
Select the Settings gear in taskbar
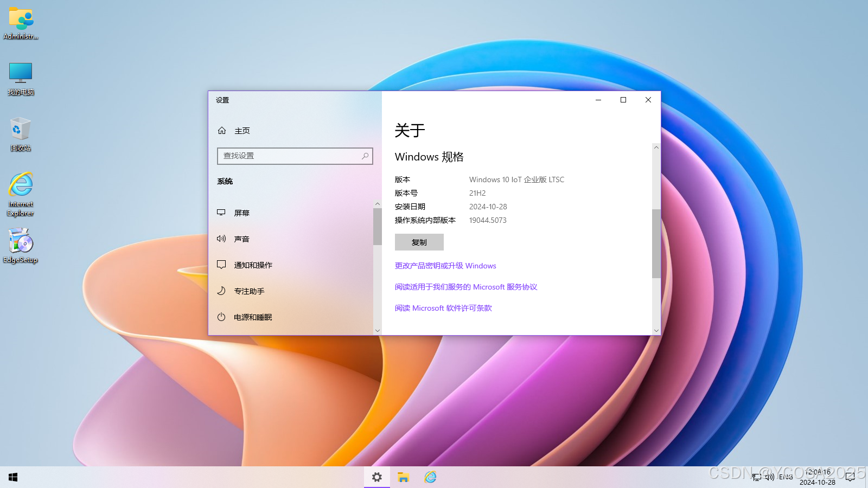point(377,477)
